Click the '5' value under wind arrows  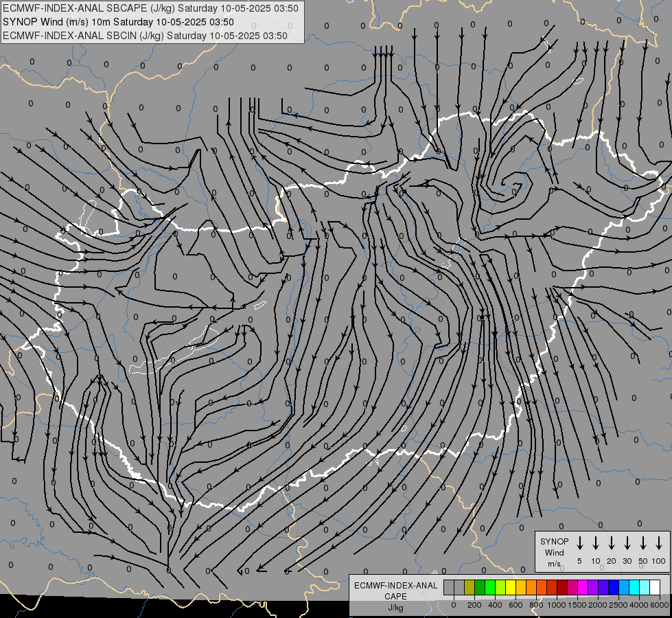(579, 561)
